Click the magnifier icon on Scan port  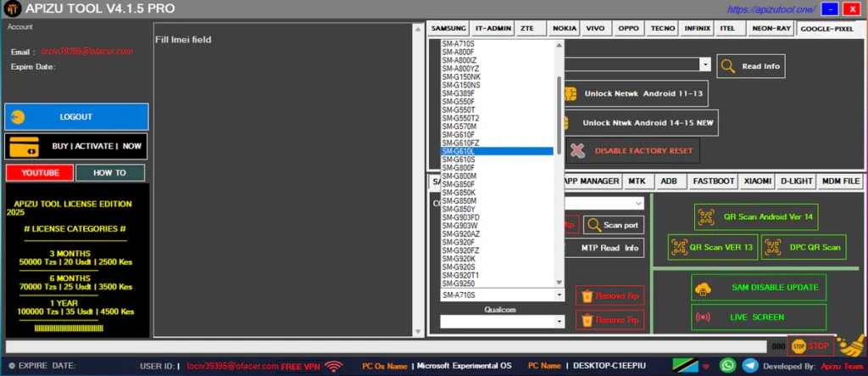[x=594, y=225]
